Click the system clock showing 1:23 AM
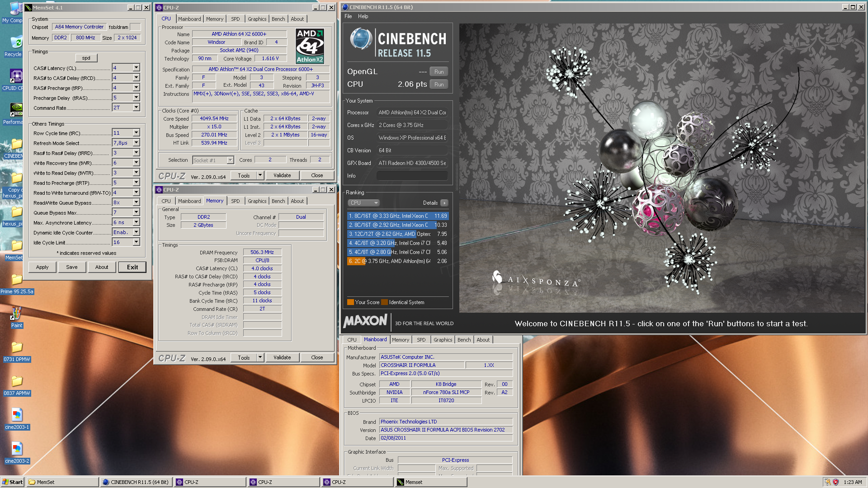The height and width of the screenshot is (488, 868). pyautogui.click(x=853, y=482)
